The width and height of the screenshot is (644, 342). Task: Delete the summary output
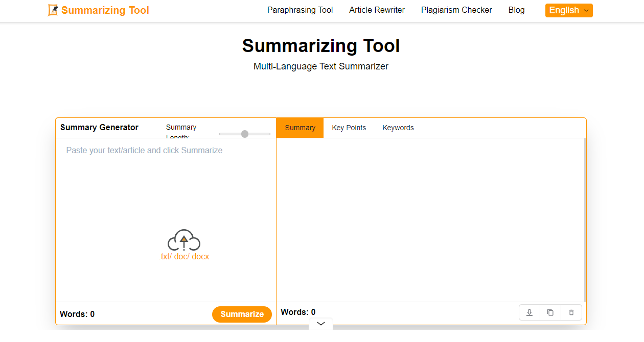pos(571,312)
